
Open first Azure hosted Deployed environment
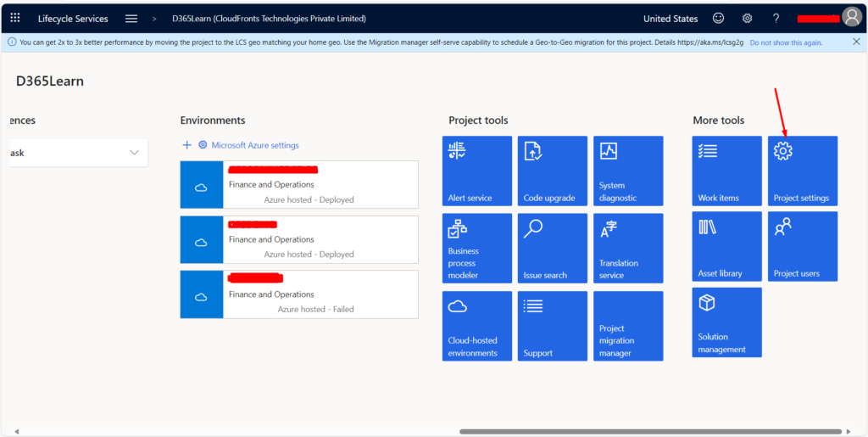coord(299,184)
